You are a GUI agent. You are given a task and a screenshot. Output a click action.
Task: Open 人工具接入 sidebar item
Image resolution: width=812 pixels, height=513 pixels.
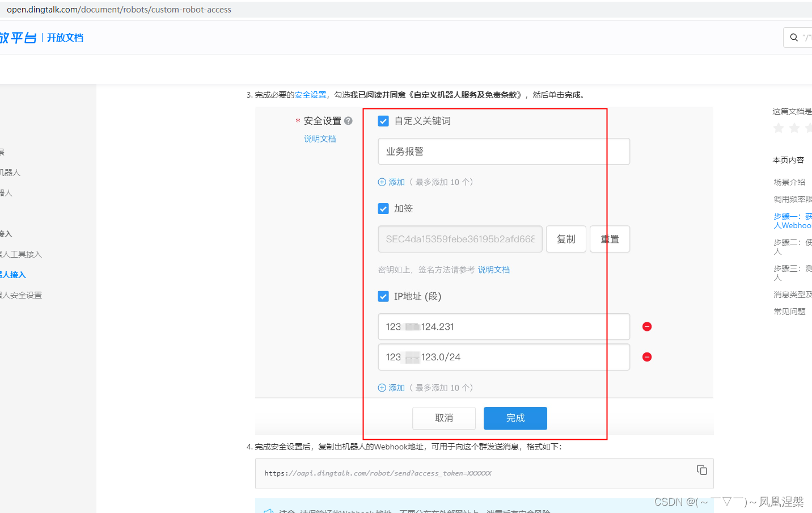pyautogui.click(x=21, y=254)
